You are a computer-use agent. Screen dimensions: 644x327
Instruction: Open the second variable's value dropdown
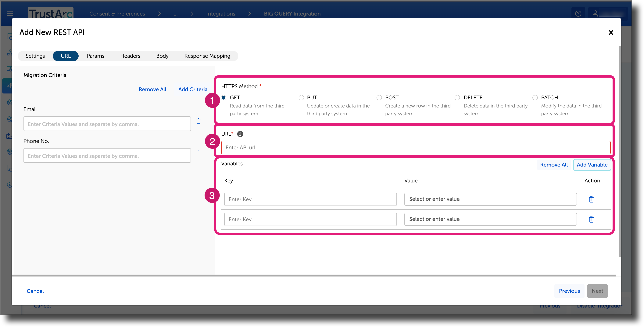point(490,219)
